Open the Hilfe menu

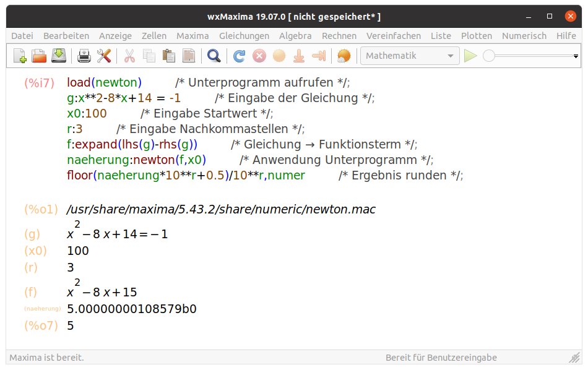pyautogui.click(x=566, y=36)
